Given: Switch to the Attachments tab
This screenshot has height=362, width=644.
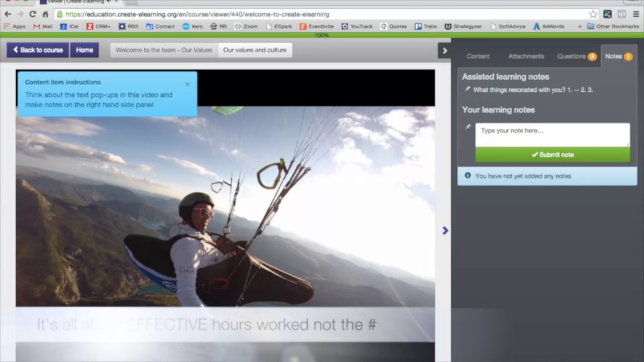Looking at the screenshot, I should pos(526,56).
